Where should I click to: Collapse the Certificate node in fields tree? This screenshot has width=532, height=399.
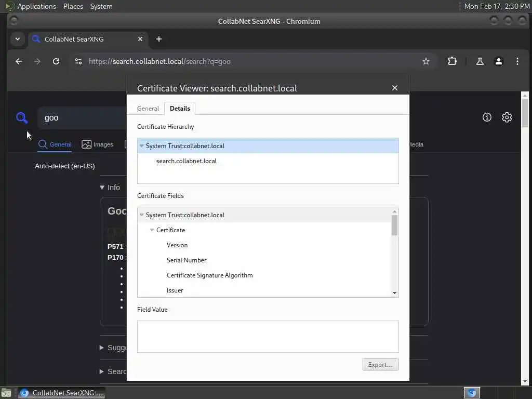pos(152,230)
